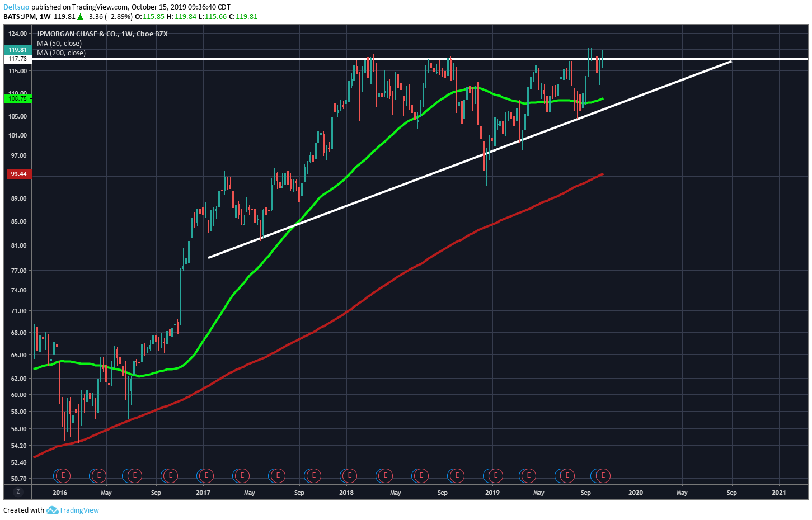Click the 2018 label on the time axis
This screenshot has width=812, height=520.
point(346,493)
